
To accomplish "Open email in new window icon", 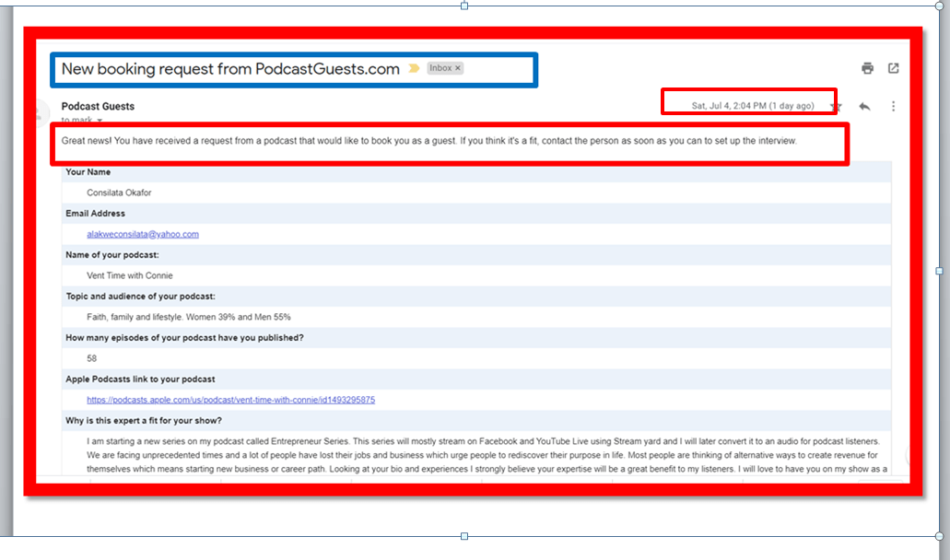I will [x=894, y=68].
